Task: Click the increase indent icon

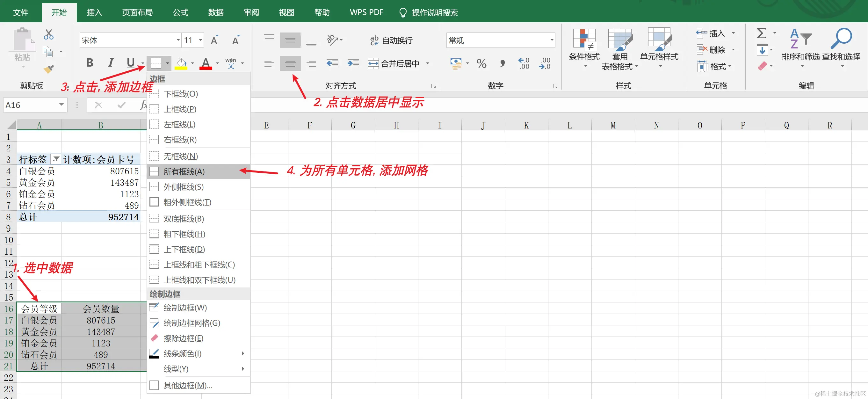Action: [x=353, y=63]
